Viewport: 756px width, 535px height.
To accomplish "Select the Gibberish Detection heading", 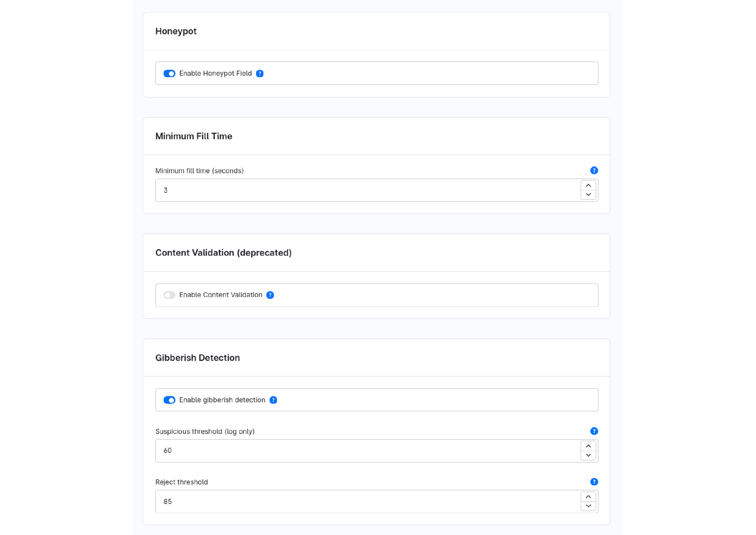I will click(198, 358).
